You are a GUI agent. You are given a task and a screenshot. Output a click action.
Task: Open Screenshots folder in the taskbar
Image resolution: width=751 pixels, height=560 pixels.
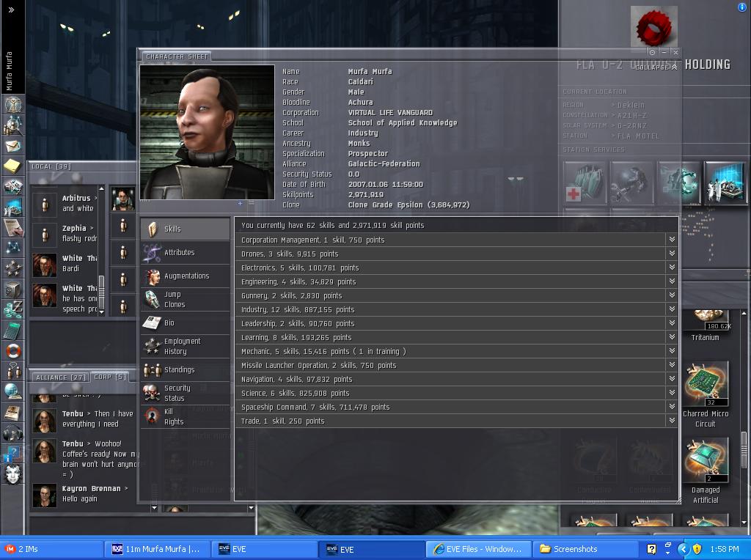[585, 549]
